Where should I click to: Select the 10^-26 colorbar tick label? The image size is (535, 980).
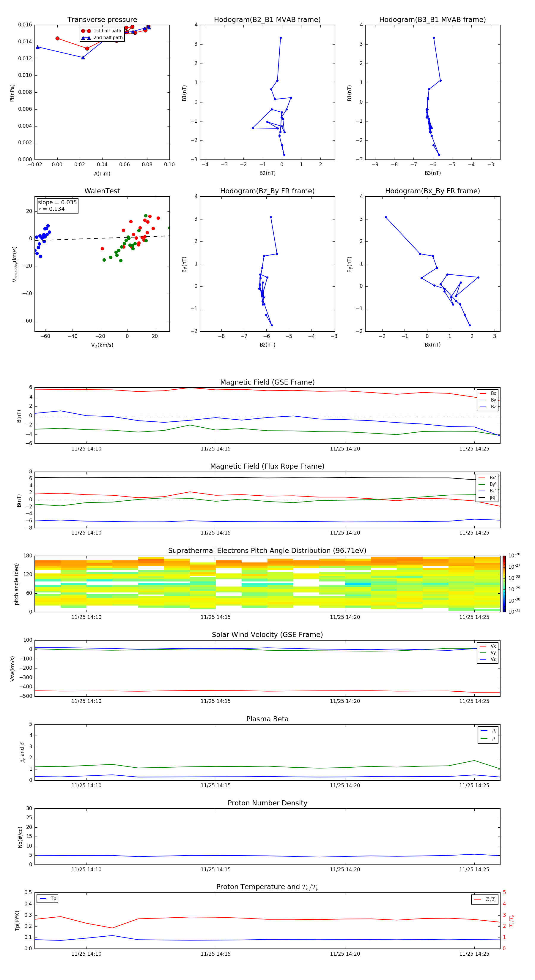click(514, 555)
